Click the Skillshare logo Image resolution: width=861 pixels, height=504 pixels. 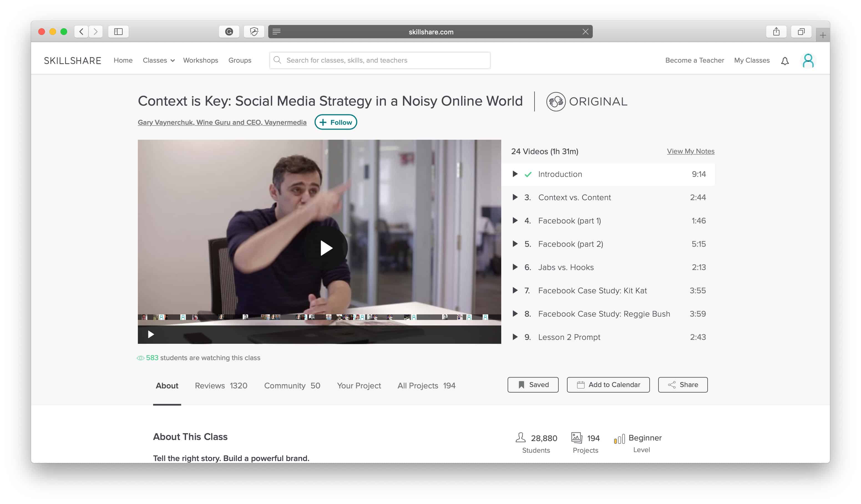point(72,60)
